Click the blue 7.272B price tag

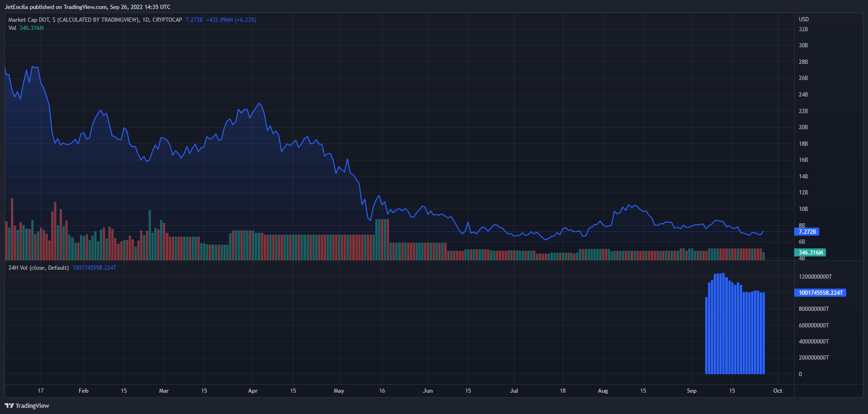[807, 232]
